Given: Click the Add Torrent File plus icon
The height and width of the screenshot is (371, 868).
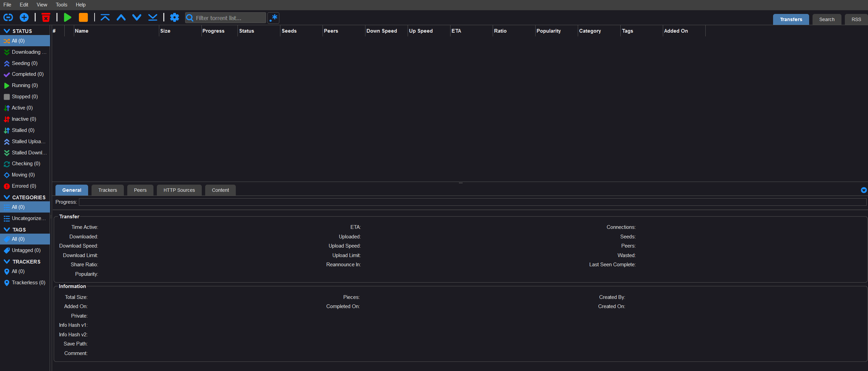Looking at the screenshot, I should coord(24,17).
